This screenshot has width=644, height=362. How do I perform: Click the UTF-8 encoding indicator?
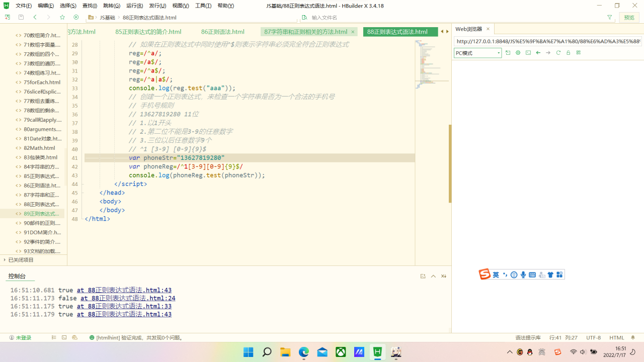[x=593, y=338]
